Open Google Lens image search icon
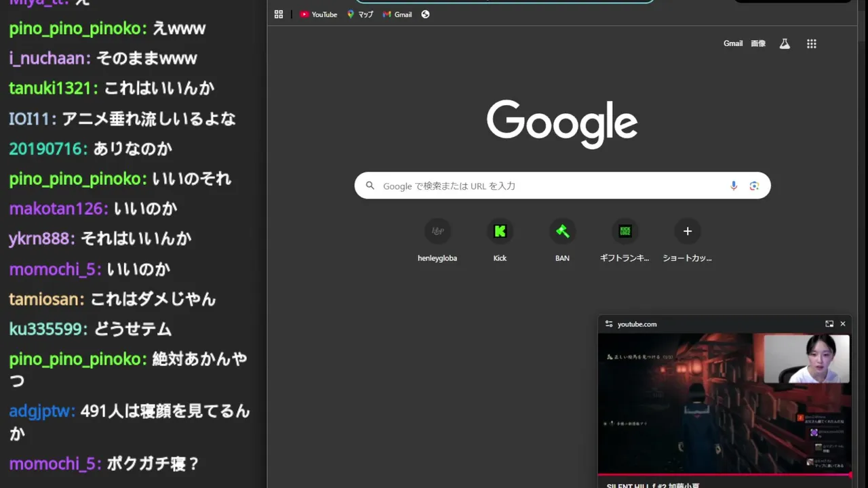 coord(754,186)
